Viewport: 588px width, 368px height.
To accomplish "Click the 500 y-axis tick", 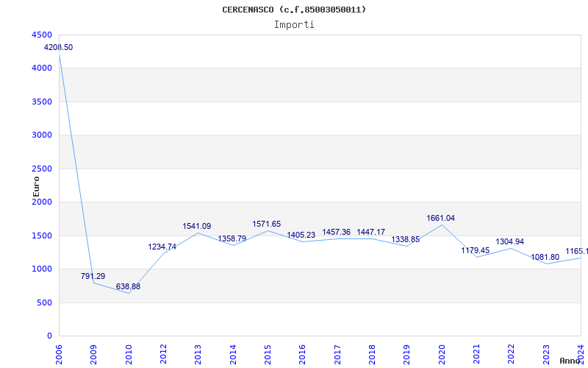I will coord(45,302).
